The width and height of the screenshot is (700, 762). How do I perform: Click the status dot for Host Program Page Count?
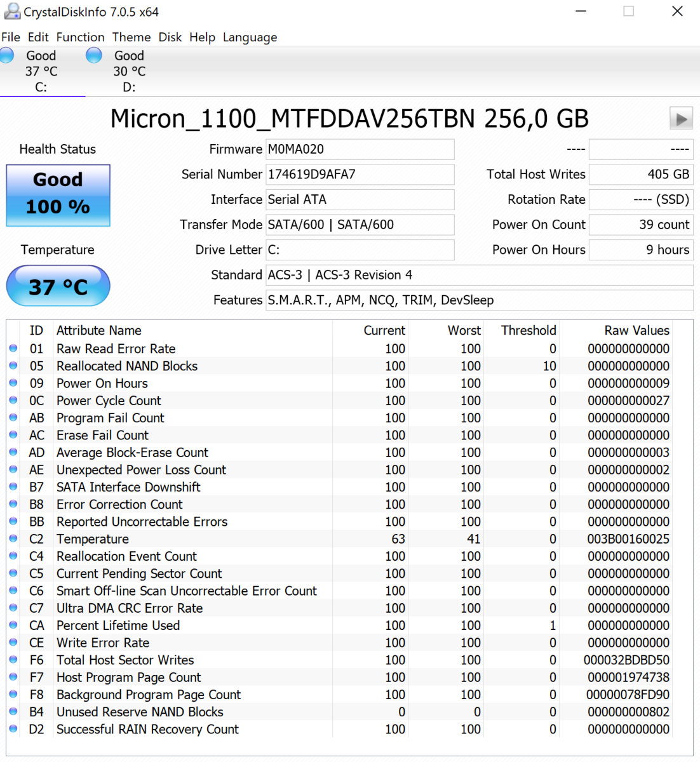click(13, 677)
